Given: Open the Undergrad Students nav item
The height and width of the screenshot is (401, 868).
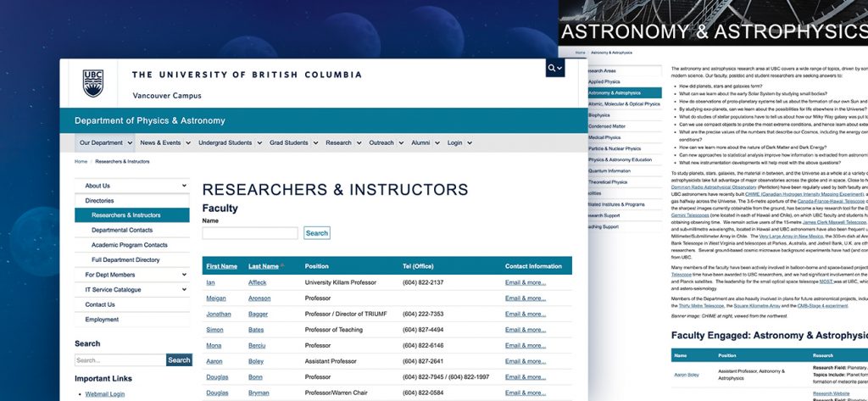Looking at the screenshot, I should tap(225, 143).
